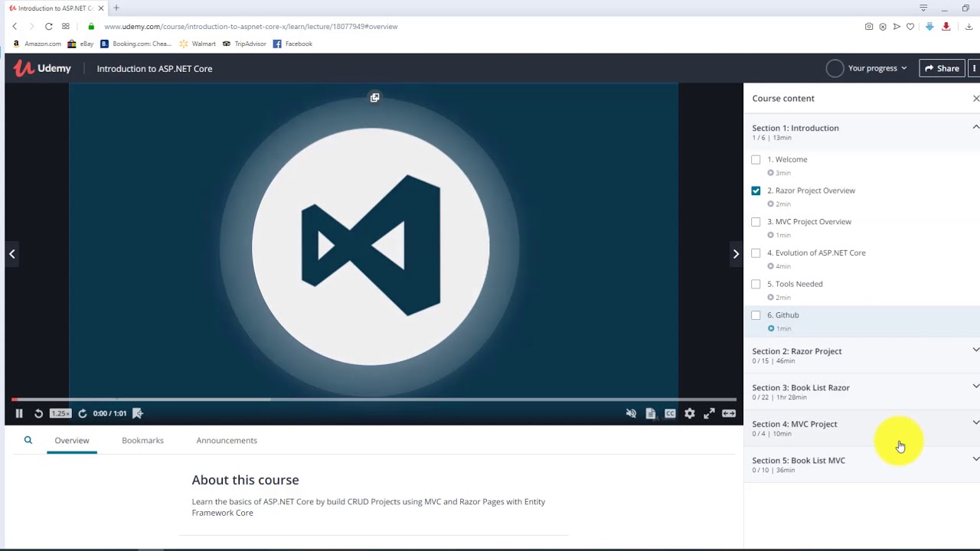The image size is (980, 551).
Task: Open video settings gear
Action: [690, 413]
